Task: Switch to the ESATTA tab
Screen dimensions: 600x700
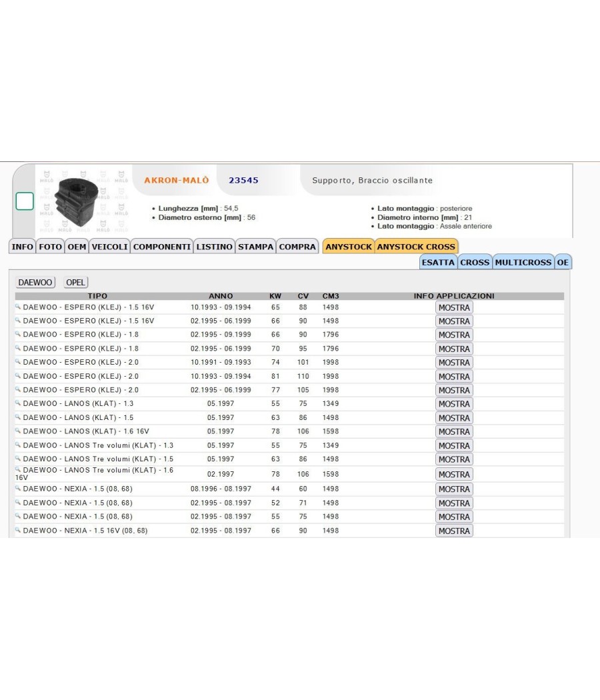Action: coord(438,262)
